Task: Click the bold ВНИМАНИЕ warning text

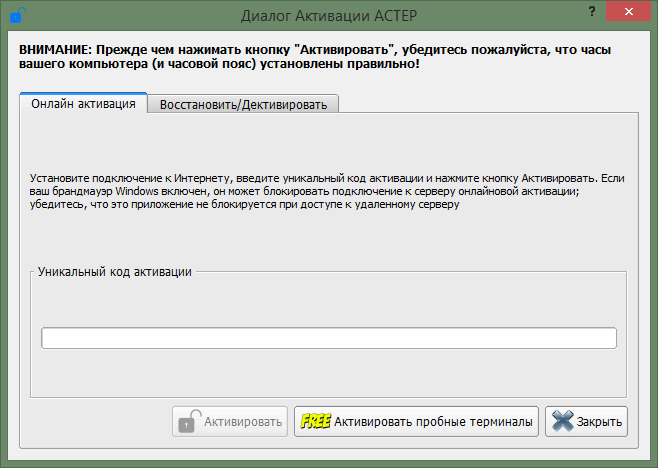Action: coord(315,57)
